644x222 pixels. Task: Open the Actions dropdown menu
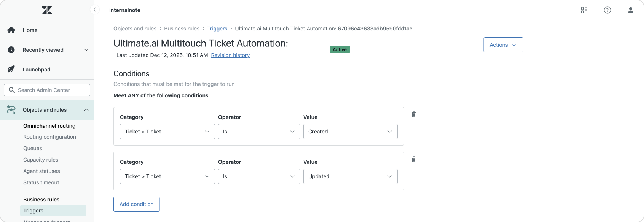(x=503, y=45)
